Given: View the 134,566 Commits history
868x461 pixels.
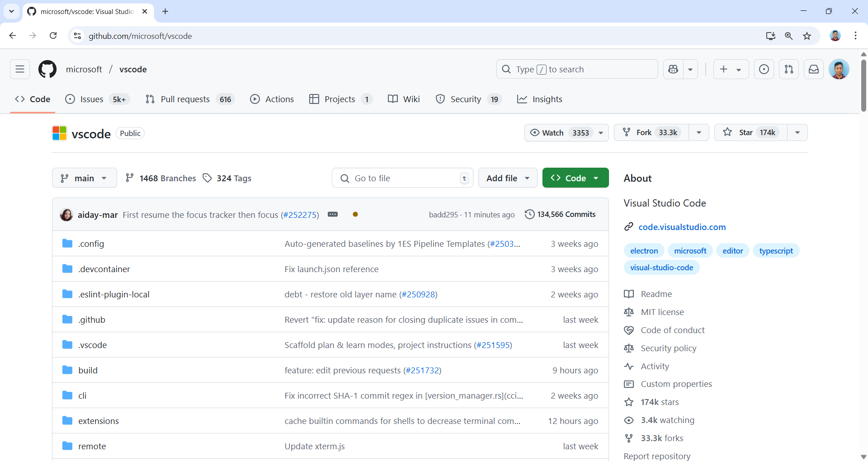Looking at the screenshot, I should 561,214.
